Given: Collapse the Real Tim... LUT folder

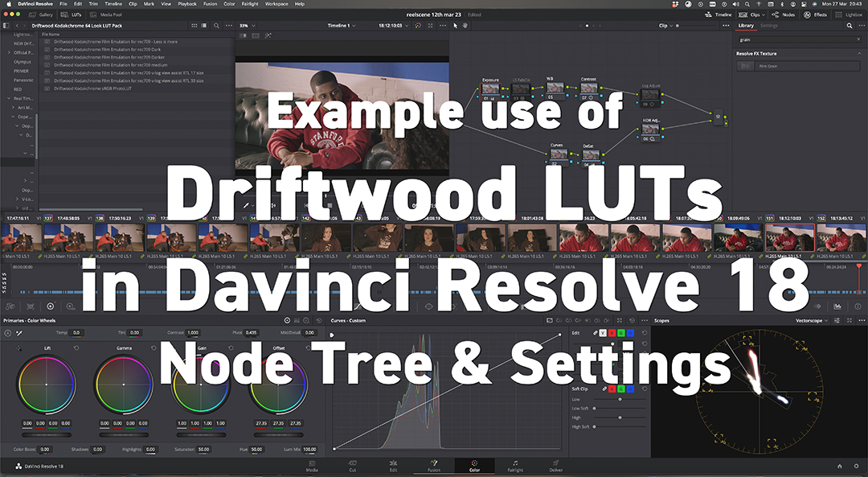Looking at the screenshot, I should tap(10, 99).
